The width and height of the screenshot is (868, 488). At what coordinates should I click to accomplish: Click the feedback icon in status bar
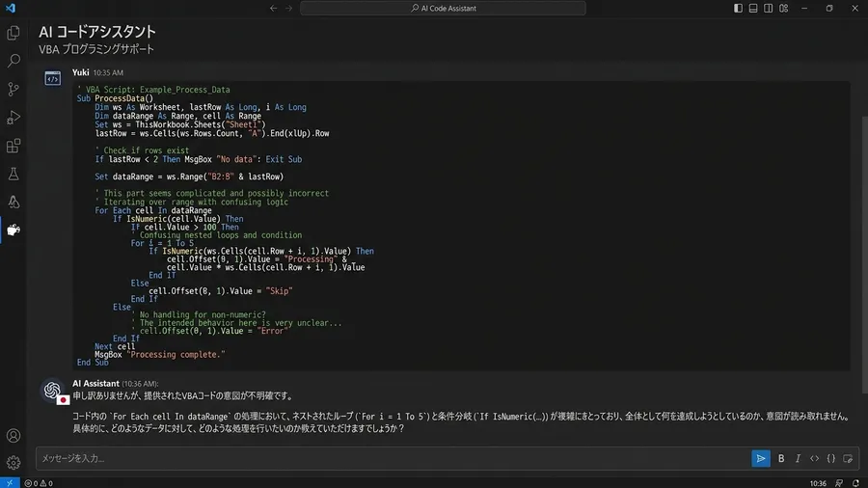[x=839, y=483]
